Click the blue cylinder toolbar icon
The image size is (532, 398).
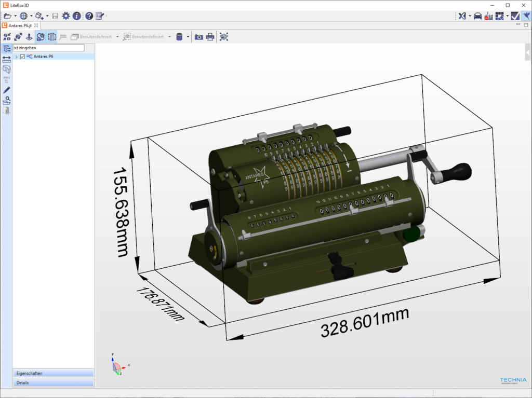pos(179,37)
